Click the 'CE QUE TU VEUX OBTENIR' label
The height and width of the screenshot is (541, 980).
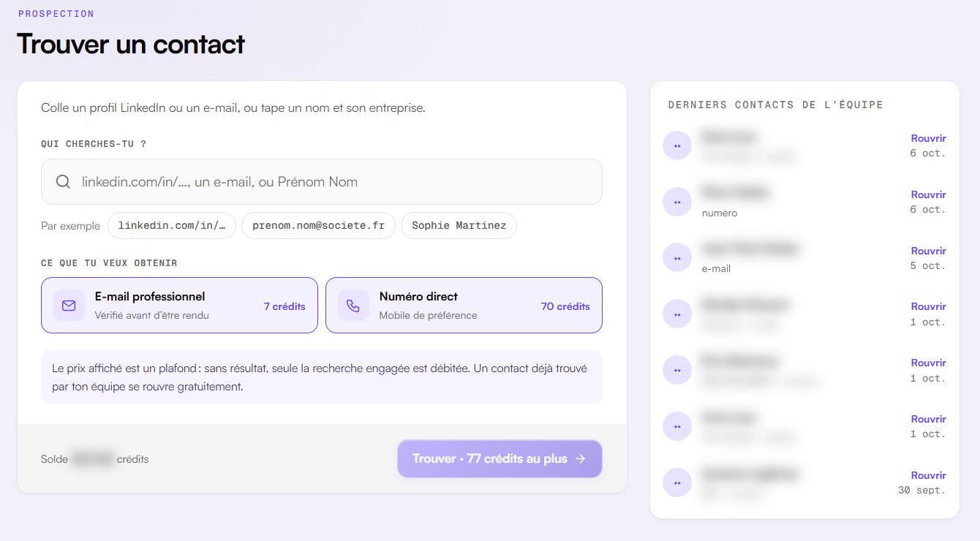pos(109,263)
